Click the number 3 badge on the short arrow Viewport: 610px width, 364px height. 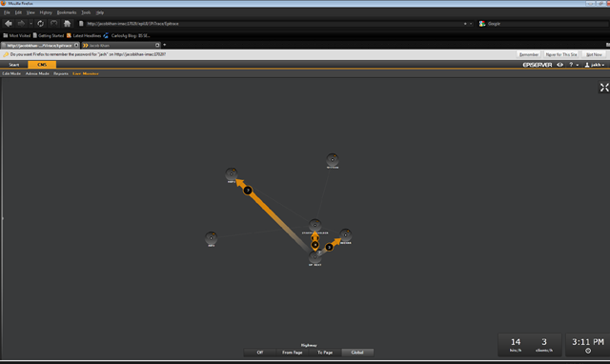[x=329, y=247]
